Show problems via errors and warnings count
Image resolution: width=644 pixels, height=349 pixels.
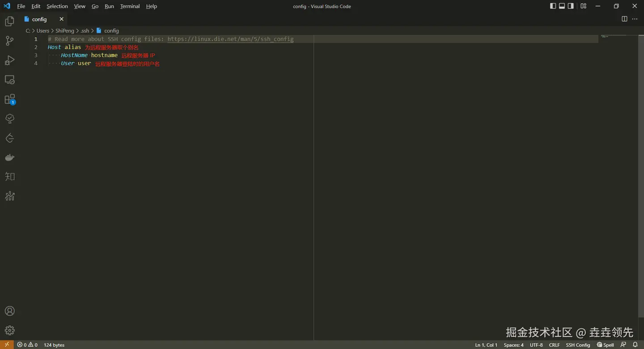(x=27, y=345)
